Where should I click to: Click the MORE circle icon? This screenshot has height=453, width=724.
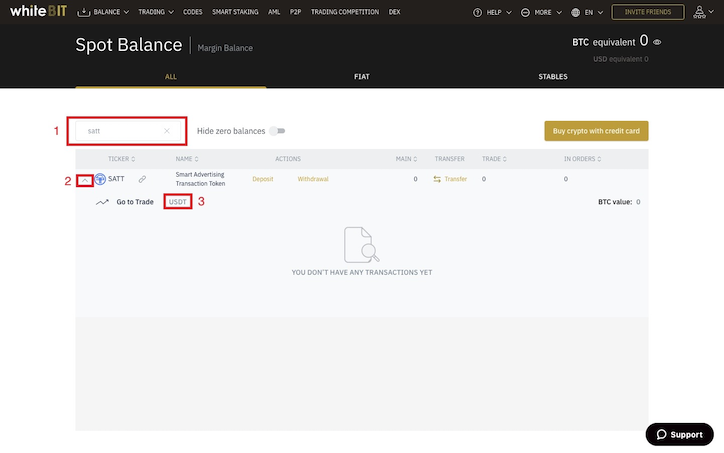(525, 12)
